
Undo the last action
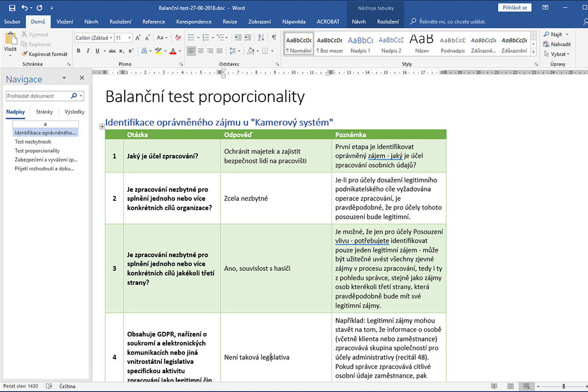(25, 8)
